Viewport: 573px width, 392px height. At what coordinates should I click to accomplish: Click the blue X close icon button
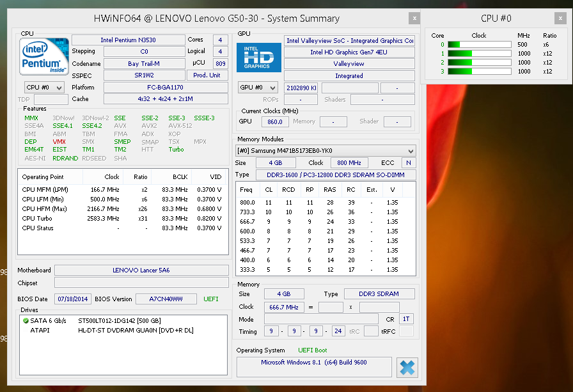coord(407,368)
